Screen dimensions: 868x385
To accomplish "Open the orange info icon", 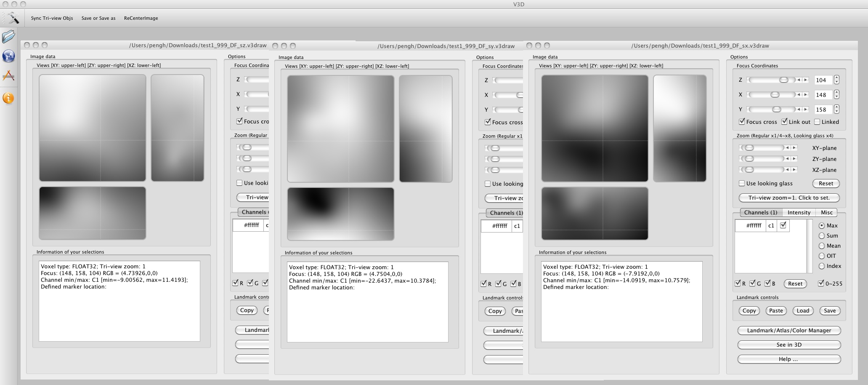I will 8,98.
